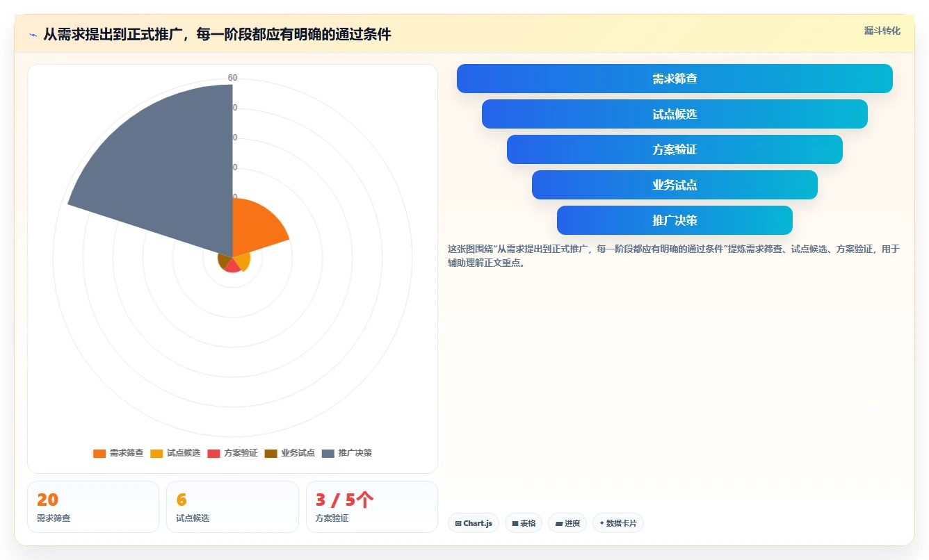Click the Chart.js tag chip

point(474,523)
